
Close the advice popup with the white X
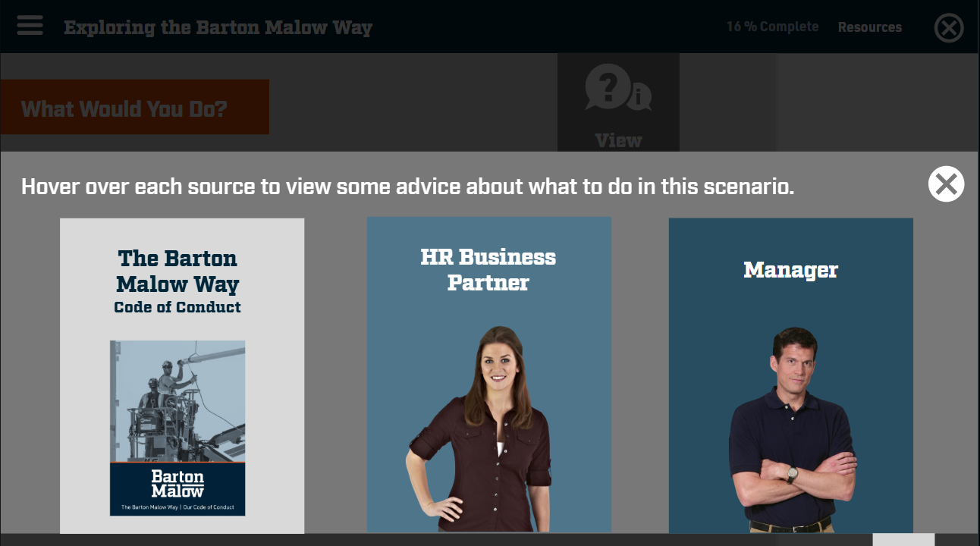946,184
